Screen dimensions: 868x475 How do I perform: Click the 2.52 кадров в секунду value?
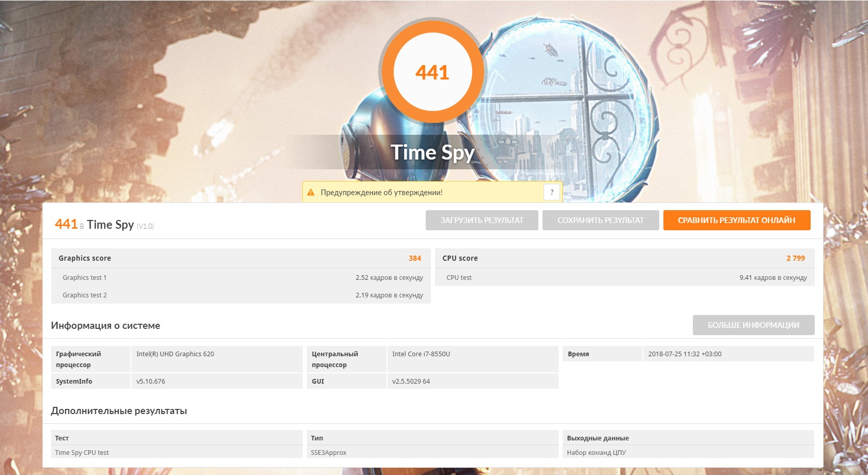point(389,277)
